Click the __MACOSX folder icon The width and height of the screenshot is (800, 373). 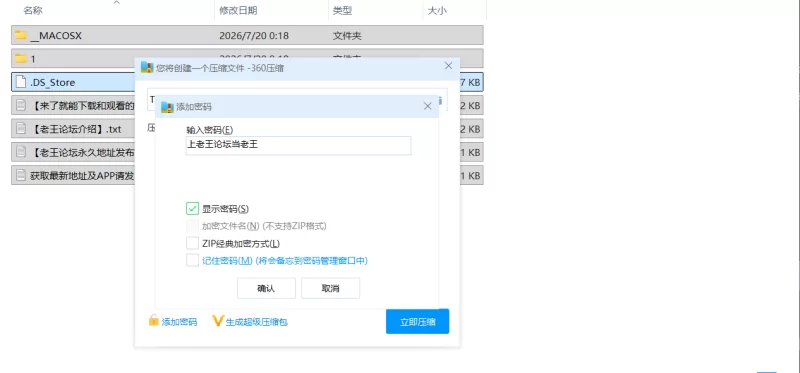tap(20, 35)
